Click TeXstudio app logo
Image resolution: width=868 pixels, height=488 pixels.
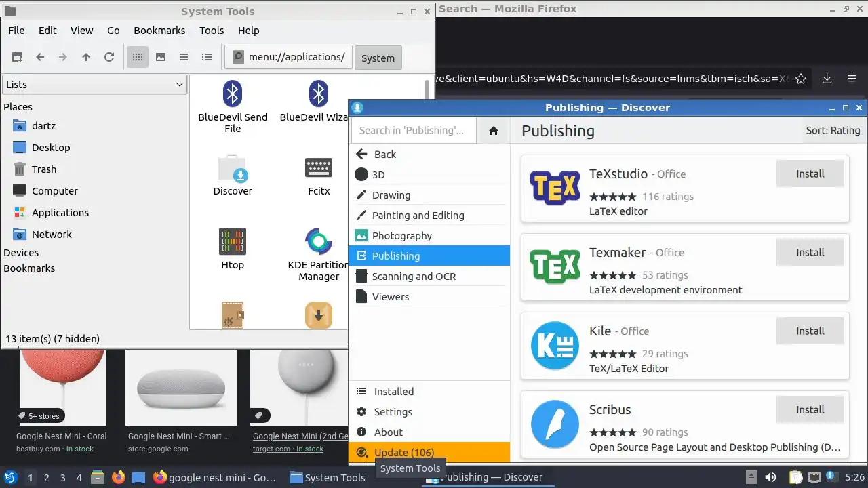tap(555, 188)
